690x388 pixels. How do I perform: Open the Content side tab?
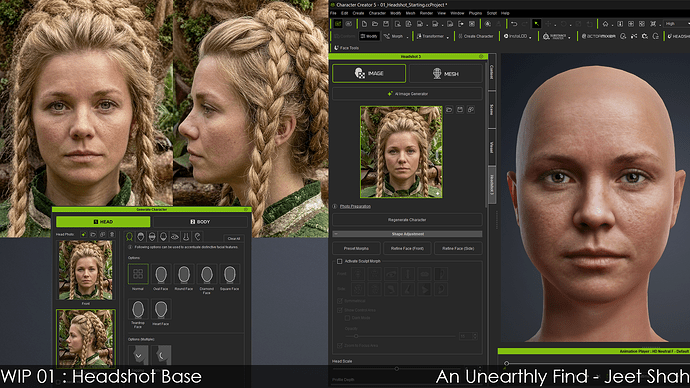point(492,72)
